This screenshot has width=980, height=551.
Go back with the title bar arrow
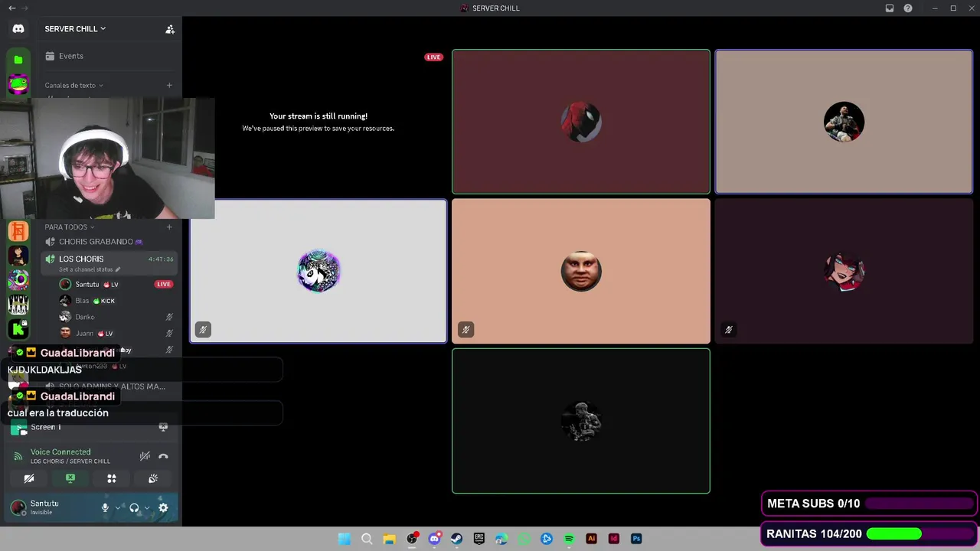pyautogui.click(x=11, y=8)
